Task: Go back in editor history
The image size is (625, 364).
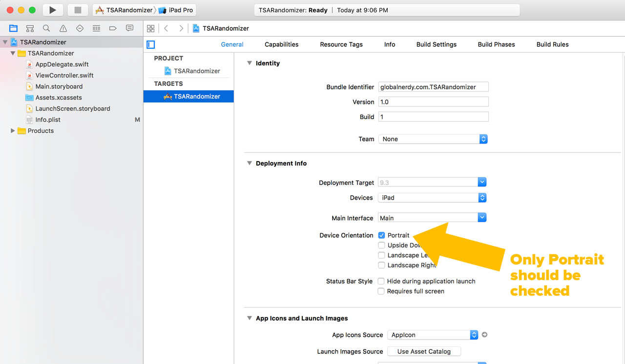Action: pyautogui.click(x=166, y=28)
